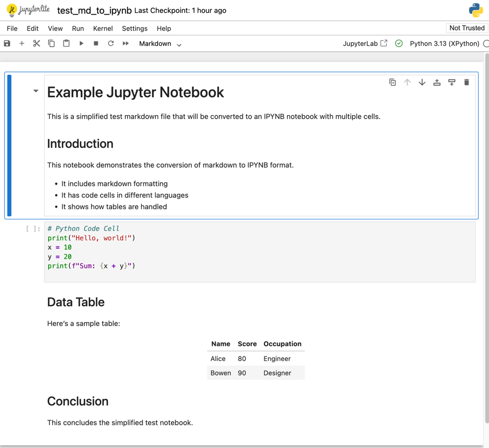Viewport: 489px width, 448px height.
Task: Insert a cell above this cell
Action: coord(437,82)
